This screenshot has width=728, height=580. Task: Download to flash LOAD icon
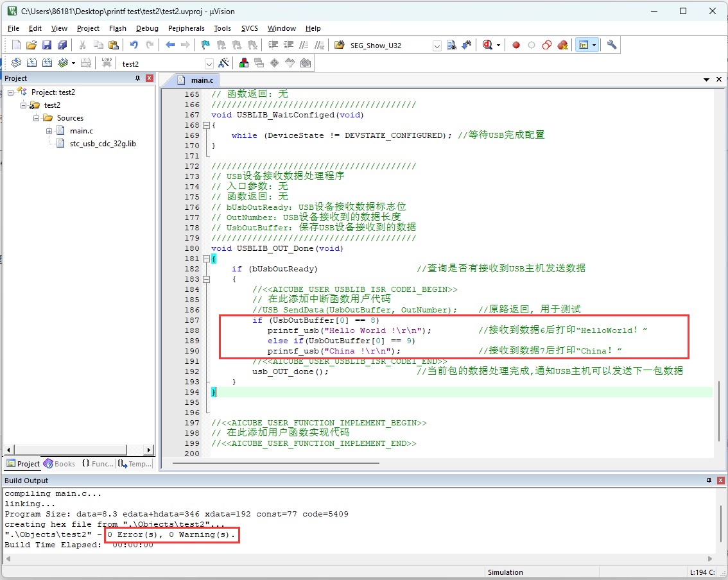point(107,63)
